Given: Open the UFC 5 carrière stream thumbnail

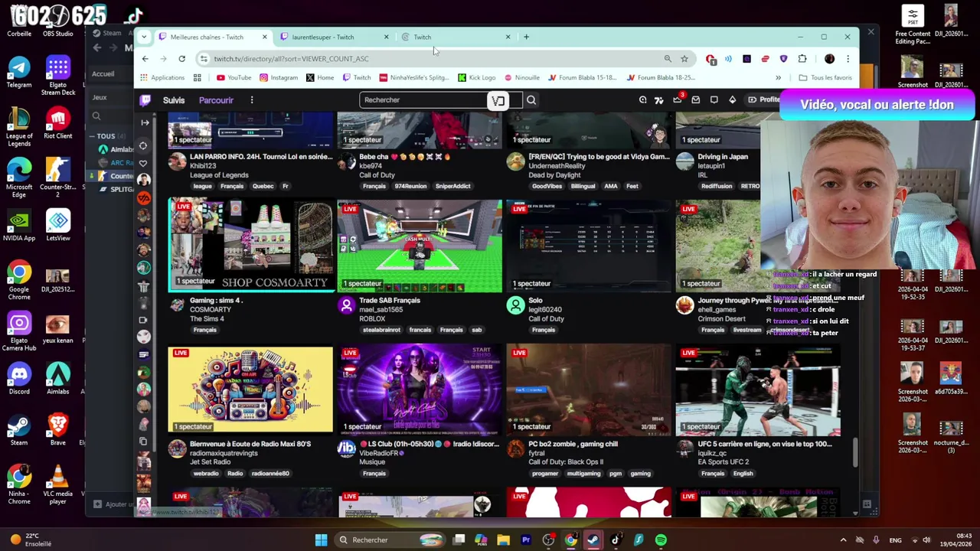Looking at the screenshot, I should (758, 390).
